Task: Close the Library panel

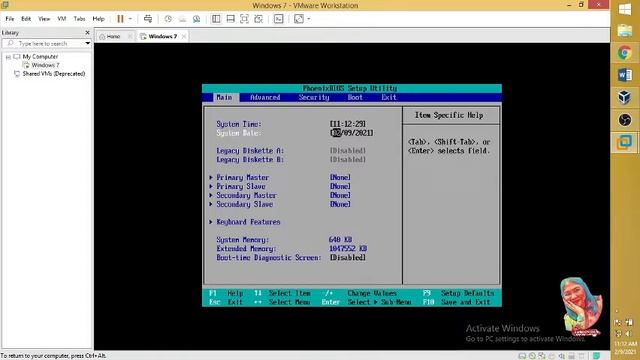Action: [x=87, y=32]
